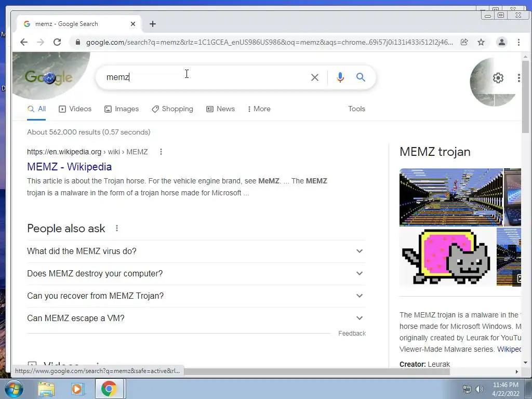
Task: Click the Google doodle logo
Action: pyautogui.click(x=48, y=77)
